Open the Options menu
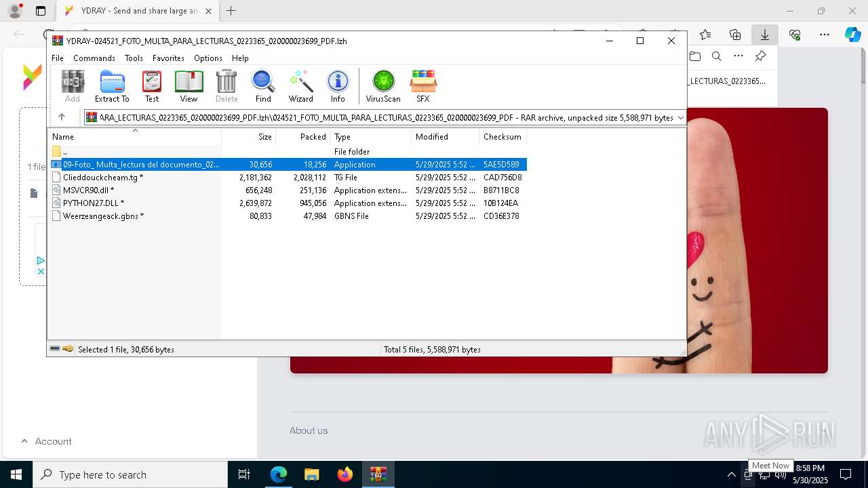Screen dimensions: 868x488 tap(208, 58)
